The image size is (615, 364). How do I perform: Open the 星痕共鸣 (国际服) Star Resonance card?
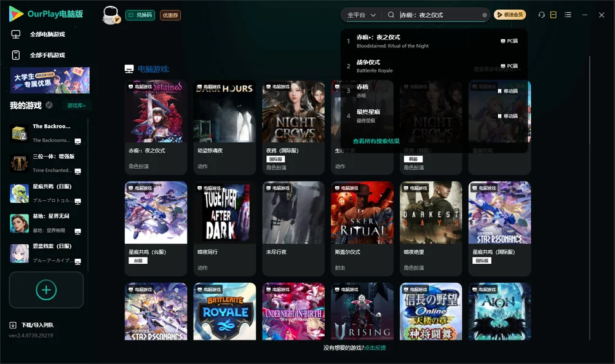click(499, 229)
